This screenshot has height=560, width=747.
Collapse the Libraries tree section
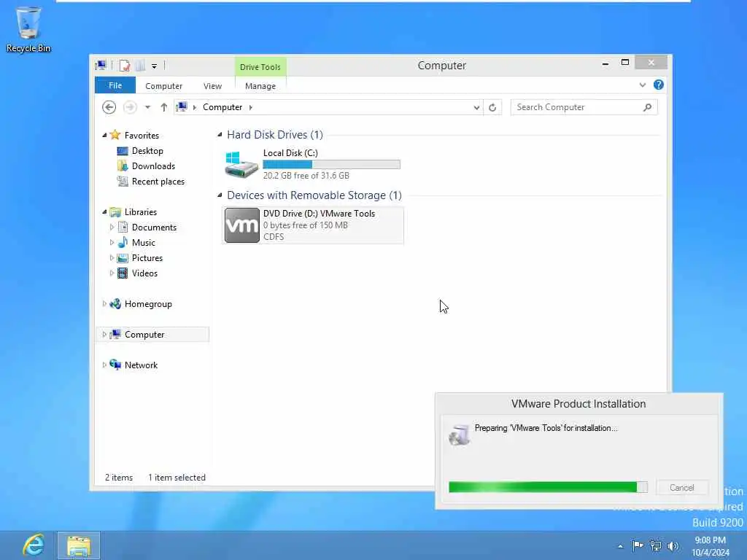click(104, 212)
